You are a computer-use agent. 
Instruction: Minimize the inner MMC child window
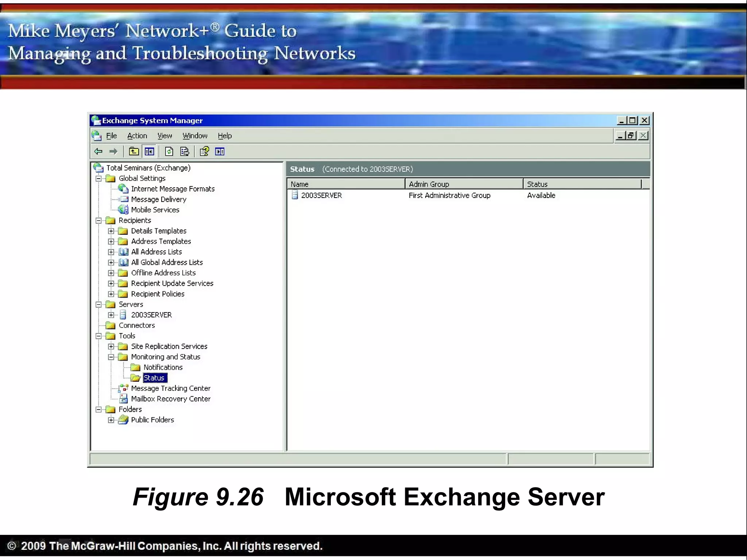620,136
